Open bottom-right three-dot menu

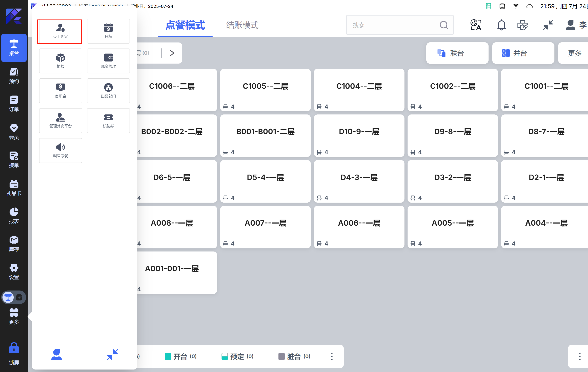click(580, 356)
